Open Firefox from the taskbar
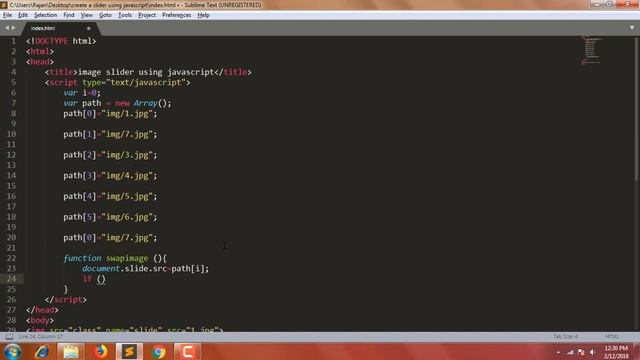 tap(100, 351)
